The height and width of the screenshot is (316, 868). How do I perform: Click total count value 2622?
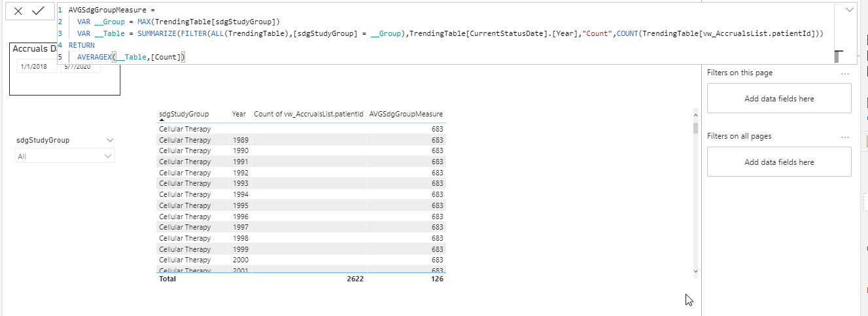(x=355, y=279)
